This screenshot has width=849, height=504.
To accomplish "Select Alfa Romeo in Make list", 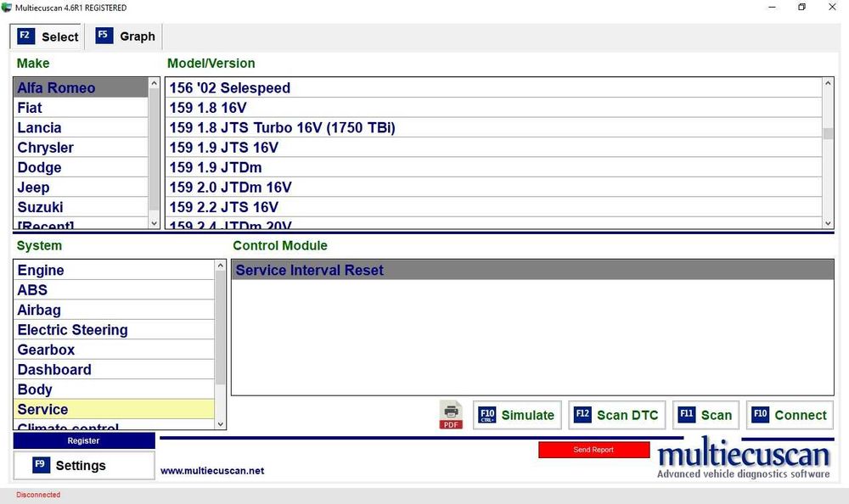I will tap(81, 87).
